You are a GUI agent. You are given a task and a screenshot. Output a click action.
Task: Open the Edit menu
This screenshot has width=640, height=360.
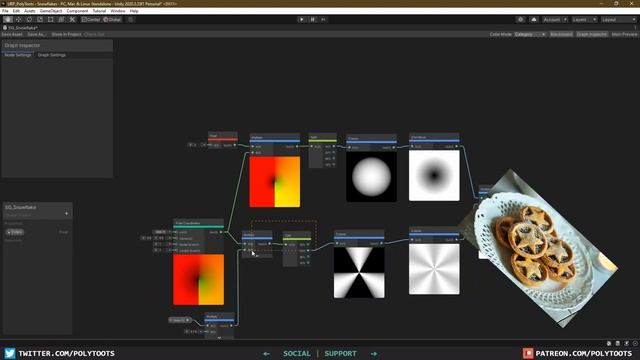point(16,11)
